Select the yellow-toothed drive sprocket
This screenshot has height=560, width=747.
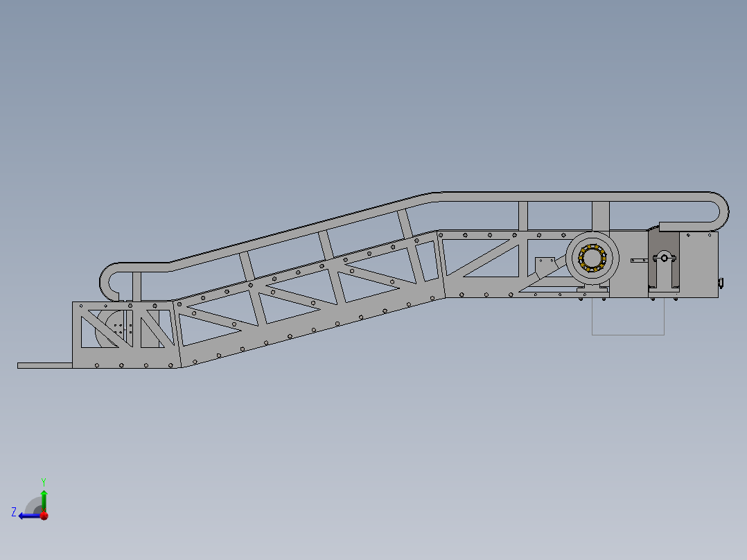click(592, 259)
